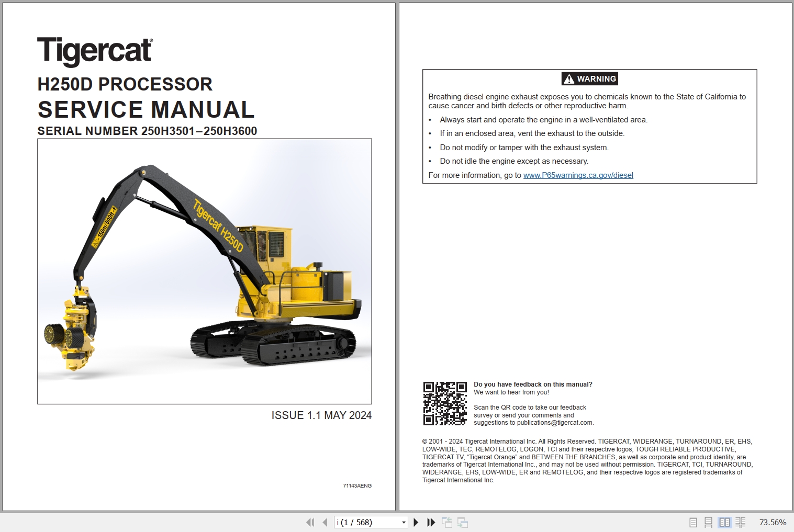Click the H250D Processor cover illustration

[x=204, y=272]
